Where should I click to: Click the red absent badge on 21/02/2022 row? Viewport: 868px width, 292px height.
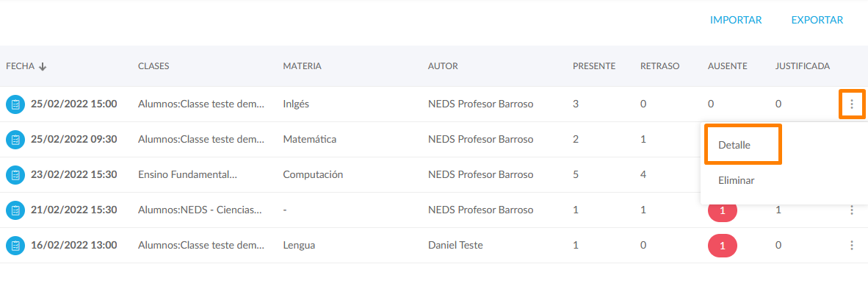coord(723,211)
